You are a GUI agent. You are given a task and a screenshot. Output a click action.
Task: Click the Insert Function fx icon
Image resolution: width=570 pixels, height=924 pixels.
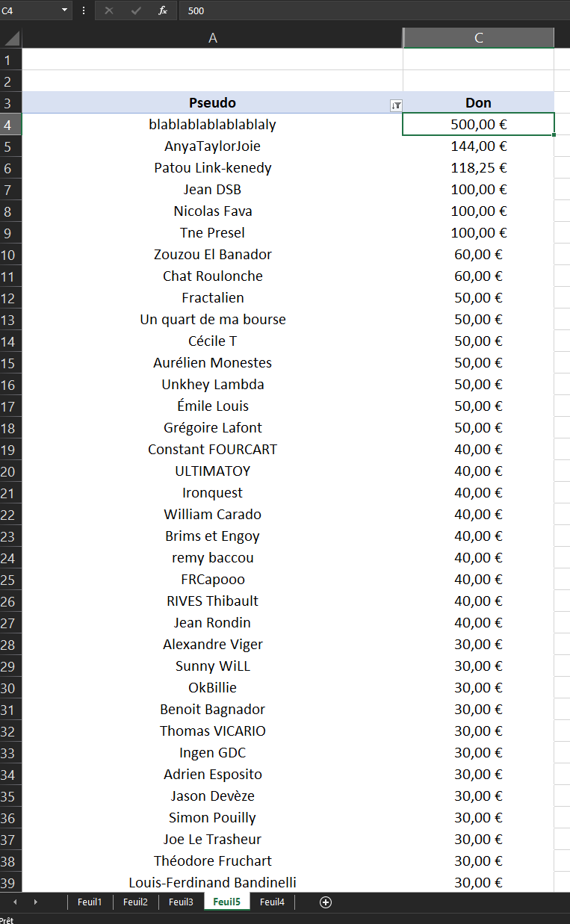coord(162,10)
